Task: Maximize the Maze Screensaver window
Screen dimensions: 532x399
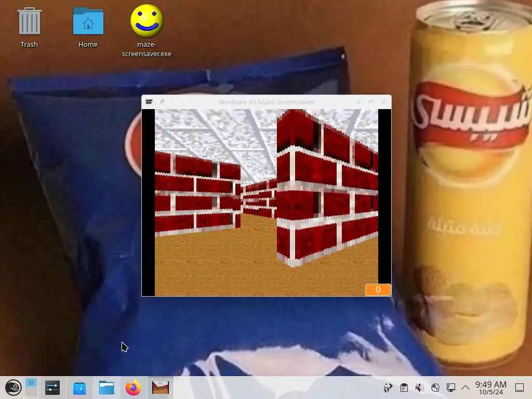Action: pyautogui.click(x=370, y=102)
